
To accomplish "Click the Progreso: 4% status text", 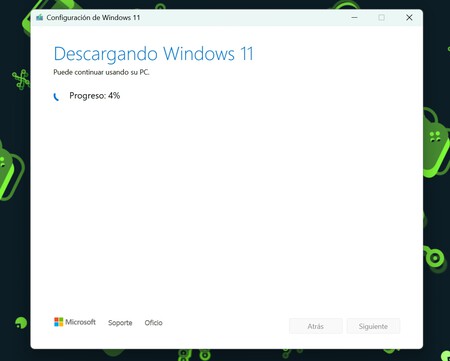I will click(x=95, y=96).
